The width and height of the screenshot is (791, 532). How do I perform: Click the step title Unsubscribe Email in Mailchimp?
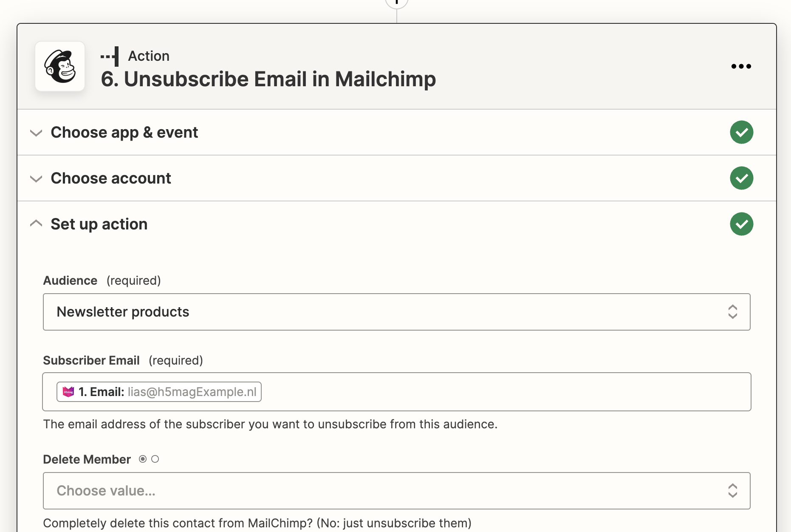268,79
